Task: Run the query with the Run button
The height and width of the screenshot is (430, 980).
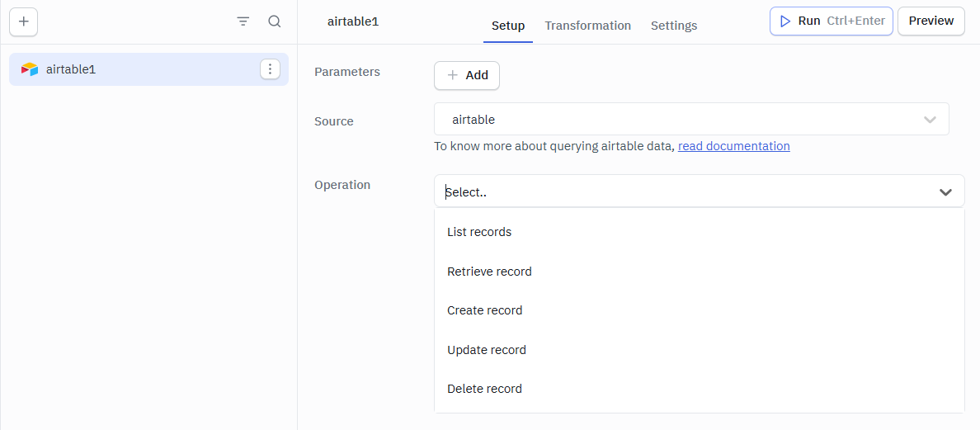Action: coord(831,21)
